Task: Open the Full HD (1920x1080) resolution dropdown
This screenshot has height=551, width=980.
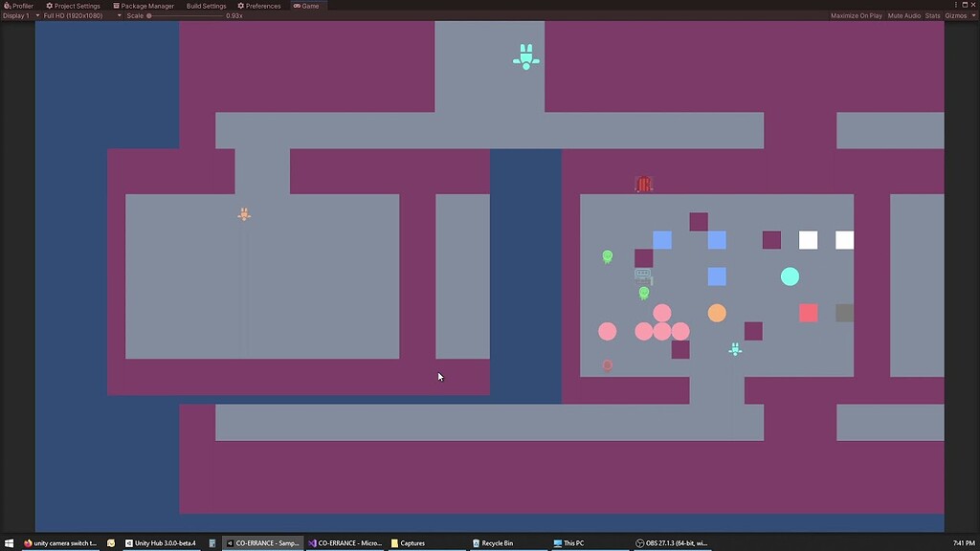Action: pyautogui.click(x=75, y=15)
